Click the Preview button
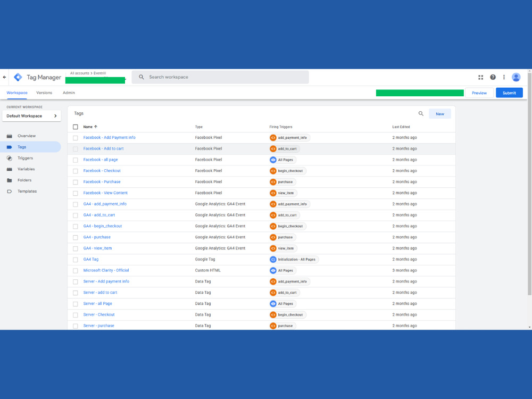This screenshot has height=399, width=532. [479, 93]
